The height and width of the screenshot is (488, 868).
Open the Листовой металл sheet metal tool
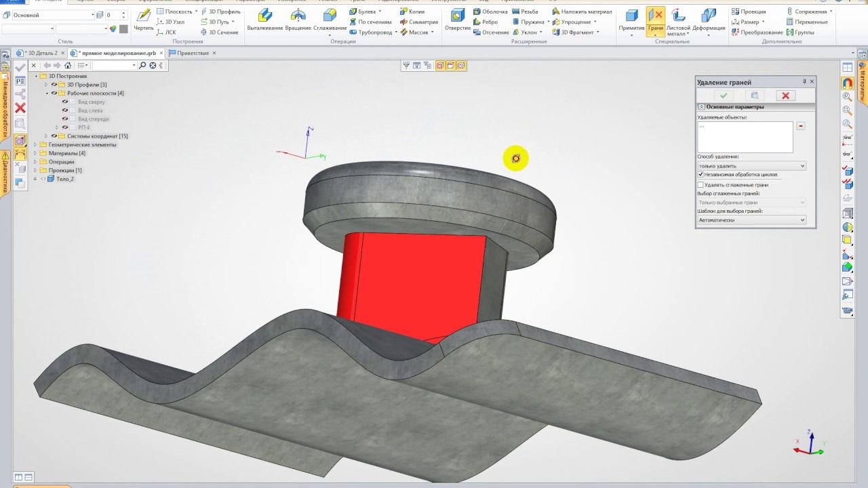point(678,20)
